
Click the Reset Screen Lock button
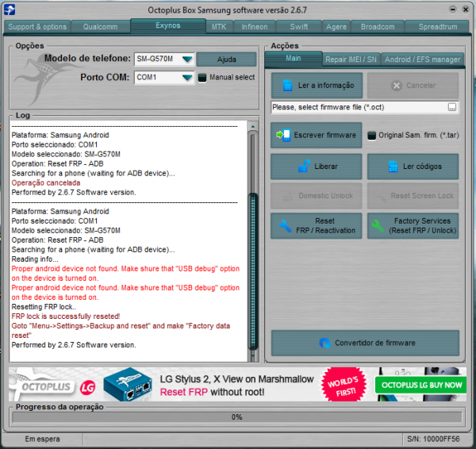413,196
